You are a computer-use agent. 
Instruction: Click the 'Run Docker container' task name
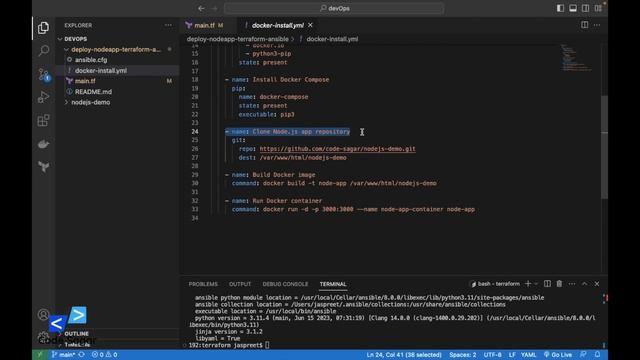click(x=287, y=201)
